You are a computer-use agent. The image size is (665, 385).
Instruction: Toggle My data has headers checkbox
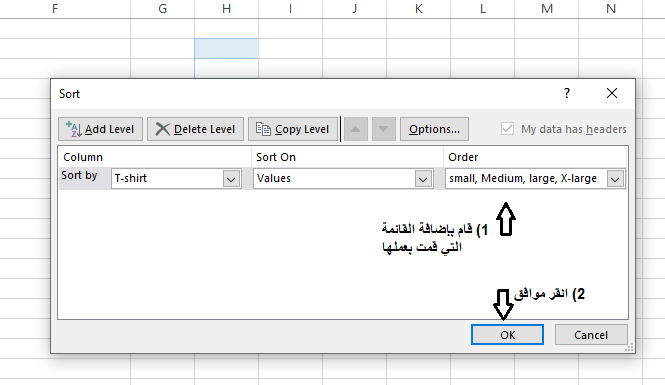pyautogui.click(x=507, y=128)
